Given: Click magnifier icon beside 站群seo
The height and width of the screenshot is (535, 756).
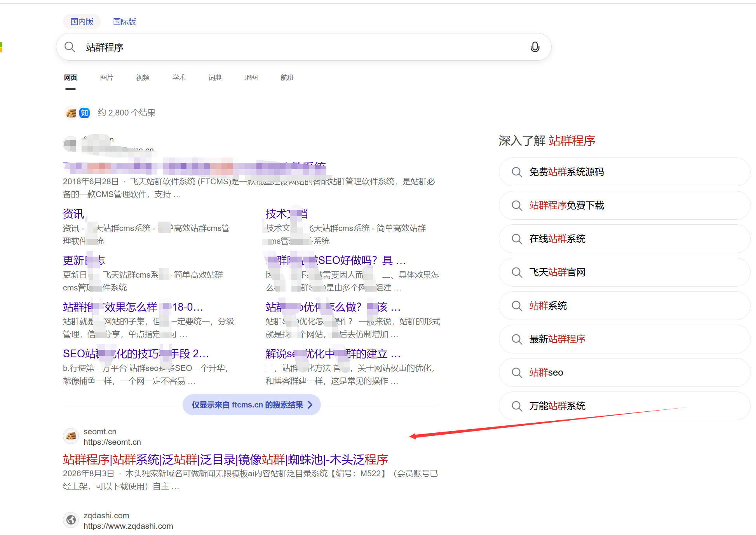Looking at the screenshot, I should coord(517,372).
